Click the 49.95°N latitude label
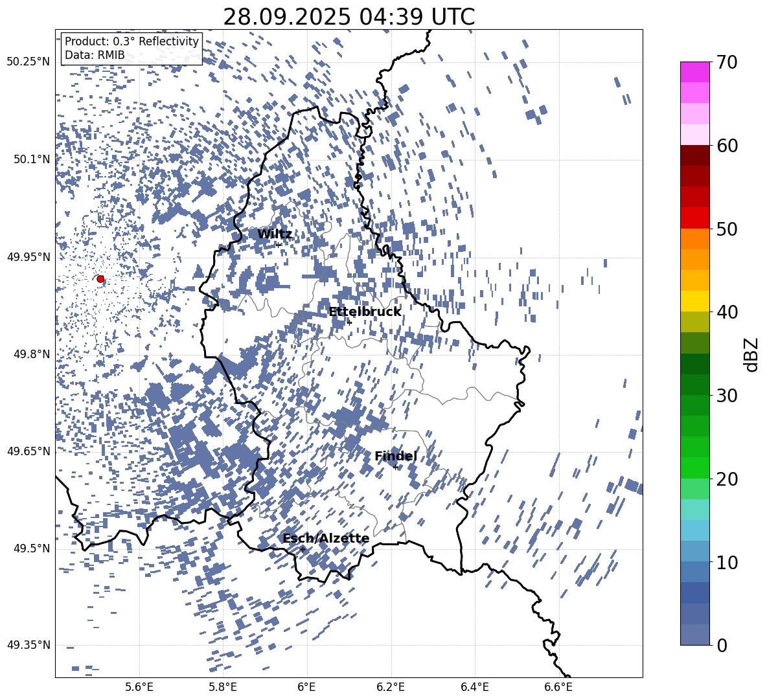Viewport: 767px width, 700px height. pyautogui.click(x=29, y=256)
